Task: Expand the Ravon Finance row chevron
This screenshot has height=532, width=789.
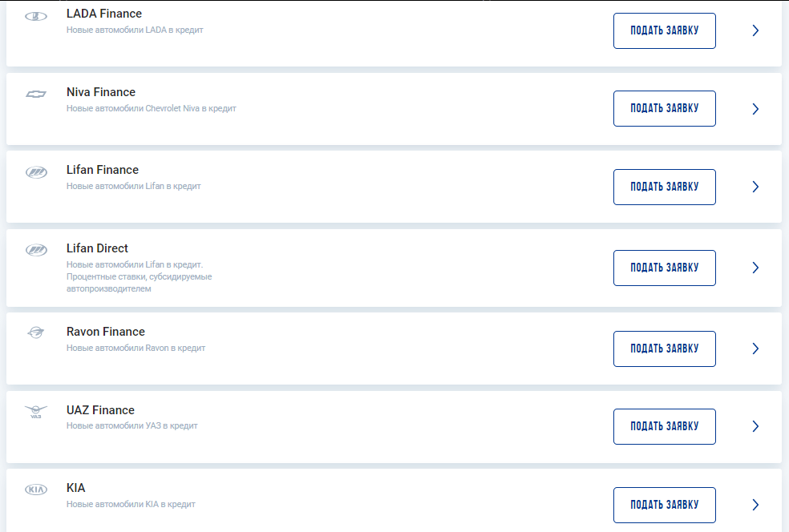Action: pyautogui.click(x=755, y=349)
